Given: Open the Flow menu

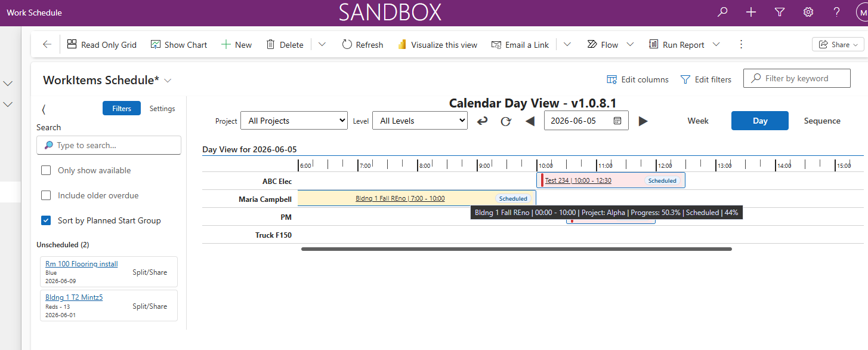Looking at the screenshot, I should pyautogui.click(x=603, y=44).
